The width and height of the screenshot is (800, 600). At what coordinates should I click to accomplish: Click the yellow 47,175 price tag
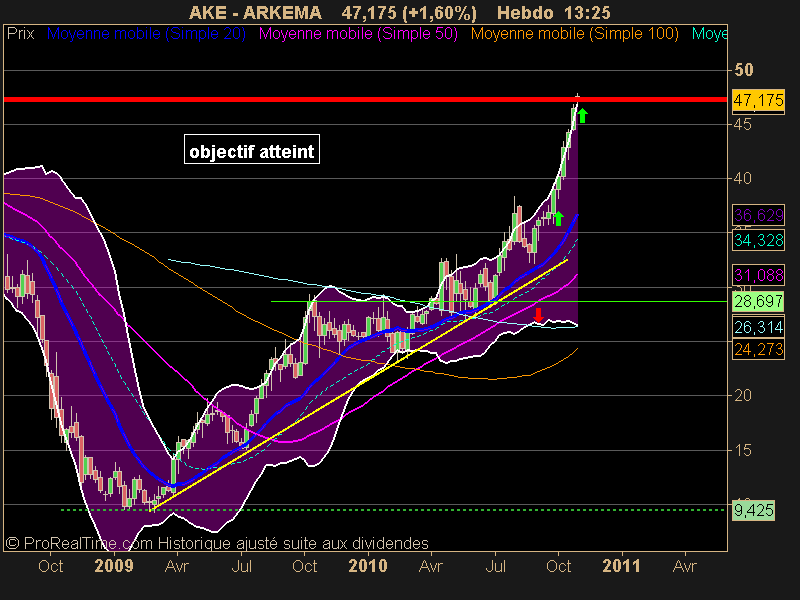pyautogui.click(x=758, y=101)
